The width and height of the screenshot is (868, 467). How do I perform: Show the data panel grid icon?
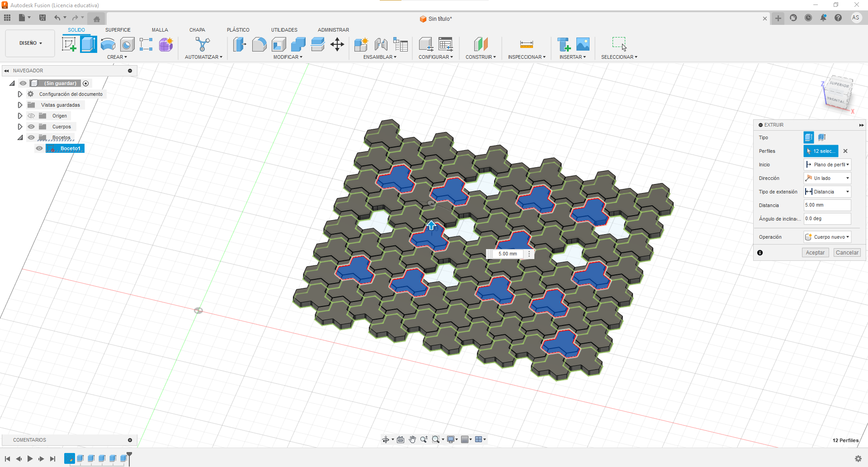pyautogui.click(x=7, y=18)
